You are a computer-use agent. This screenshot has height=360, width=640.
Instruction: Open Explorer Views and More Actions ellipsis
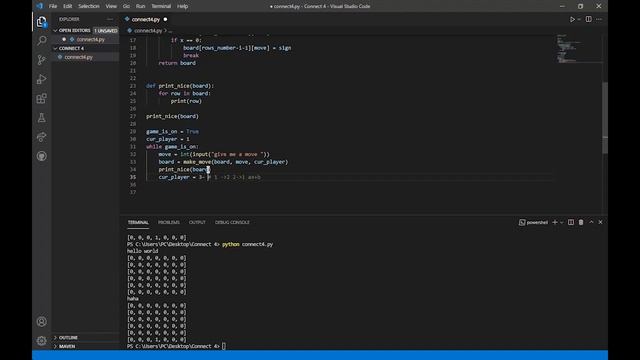pos(110,19)
